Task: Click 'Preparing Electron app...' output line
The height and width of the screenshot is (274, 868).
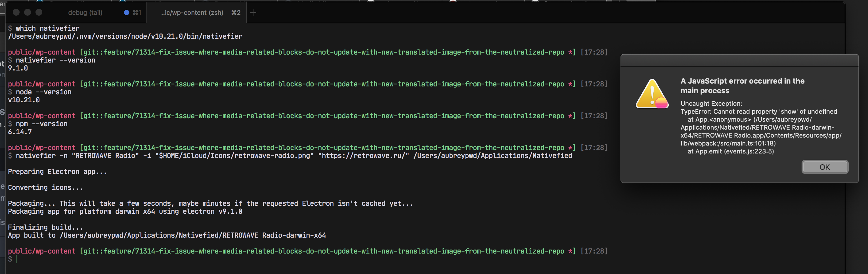Action: point(57,172)
